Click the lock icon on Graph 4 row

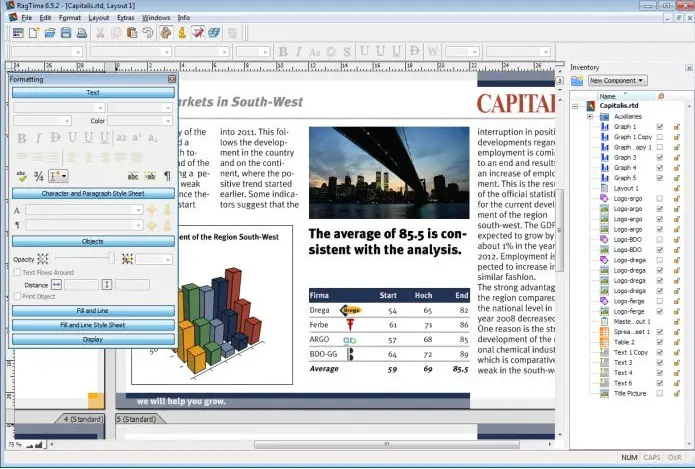pyautogui.click(x=677, y=168)
